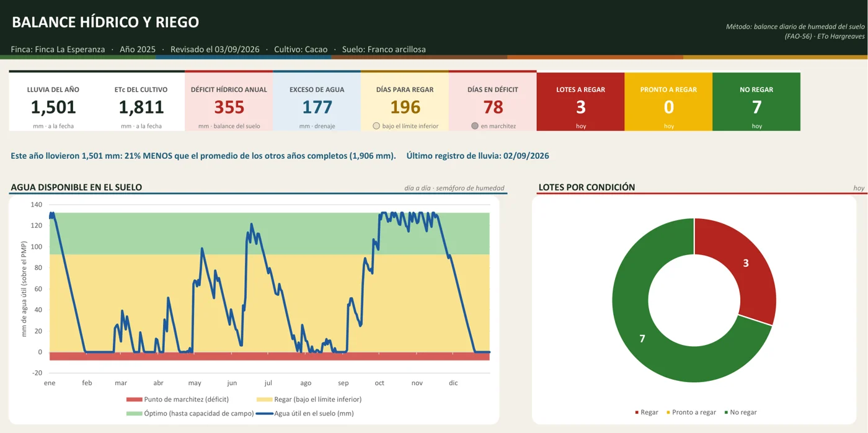Click the red wilting-point band at chart bottom
This screenshot has width=868, height=433.
(x=270, y=357)
